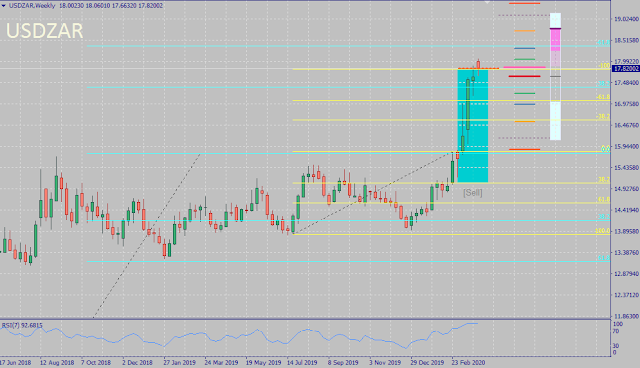Image resolution: width=640 pixels, height=368 pixels.
Task: Click the chart shift triangle marker at top
Action: click(x=487, y=2)
